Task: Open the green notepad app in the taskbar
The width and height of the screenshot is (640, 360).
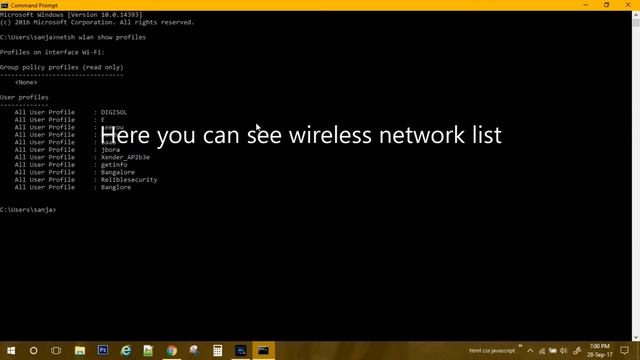Action: pyautogui.click(x=148, y=351)
